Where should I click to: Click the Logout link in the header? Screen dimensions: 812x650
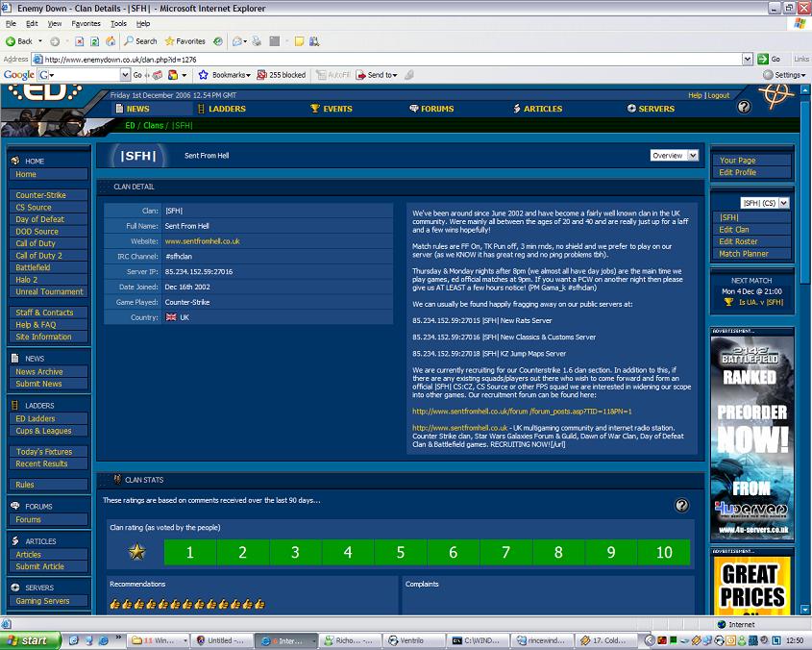718,95
